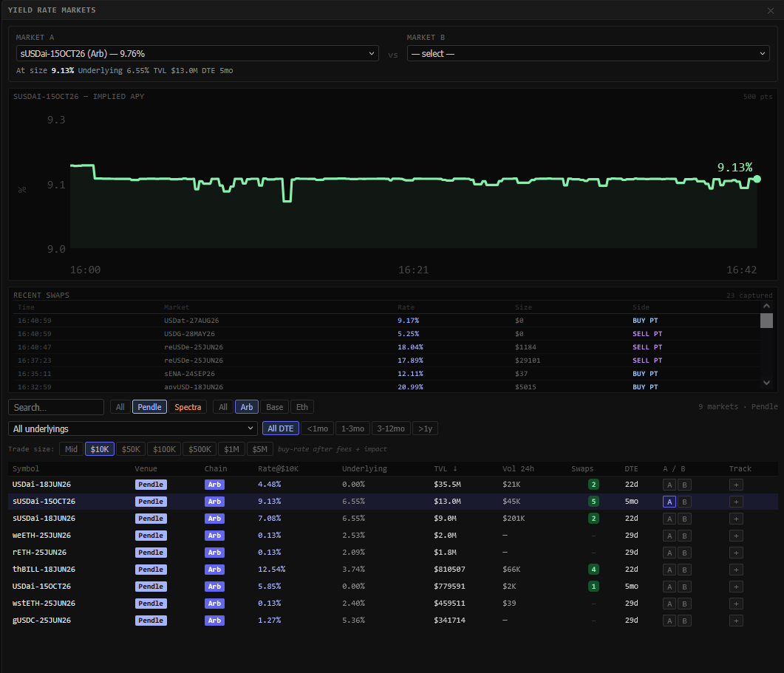Track USDai-15OCT26 using its plus icon
The width and height of the screenshot is (784, 673).
pos(736,587)
